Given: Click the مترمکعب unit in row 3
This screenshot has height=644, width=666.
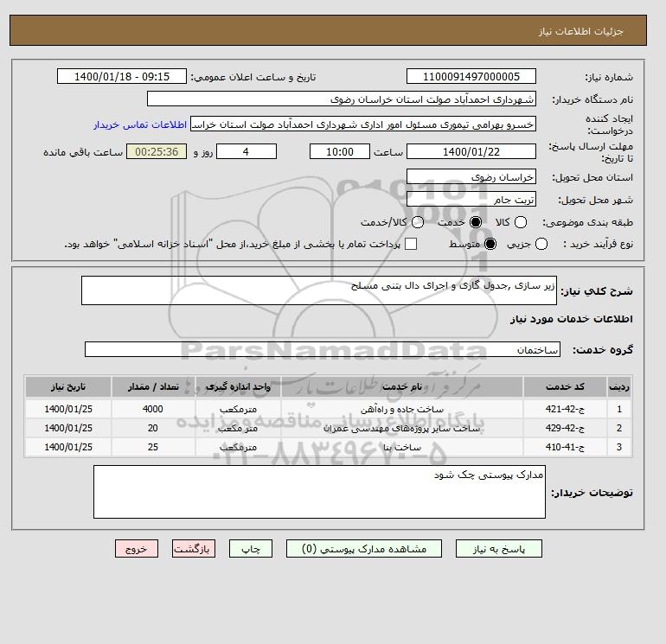Looking at the screenshot, I should click(x=238, y=447).
